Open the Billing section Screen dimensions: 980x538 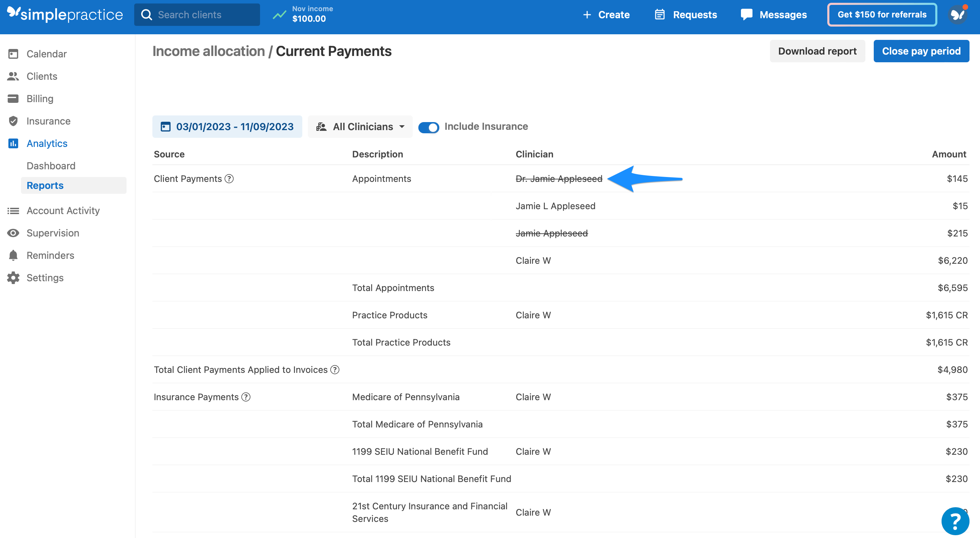(39, 98)
